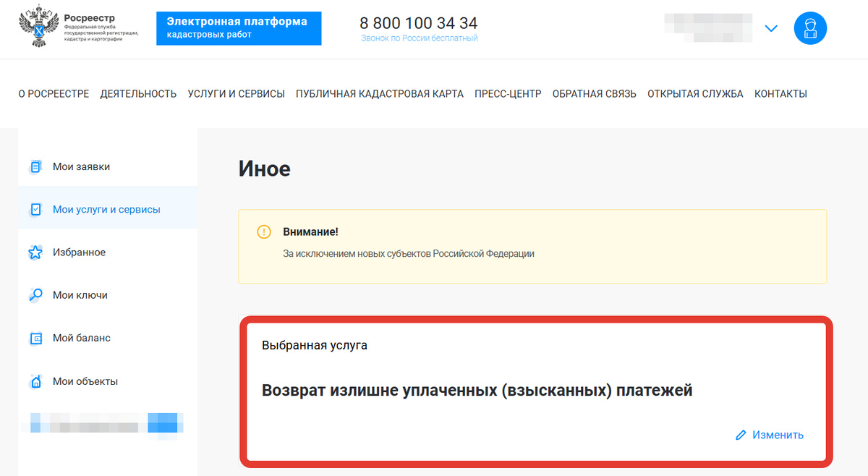Expand the account dropdown chevron
Viewport: 868px width, 476px height.
tap(771, 27)
